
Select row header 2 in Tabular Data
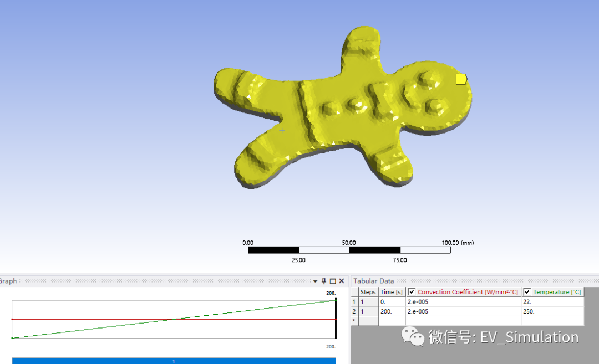pyautogui.click(x=354, y=311)
